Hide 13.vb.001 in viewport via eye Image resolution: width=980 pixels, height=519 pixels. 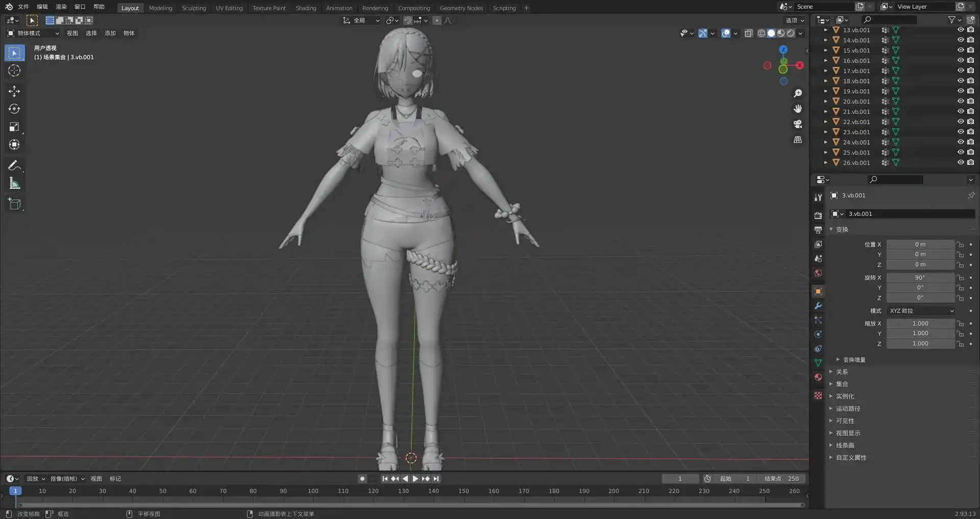pos(961,30)
